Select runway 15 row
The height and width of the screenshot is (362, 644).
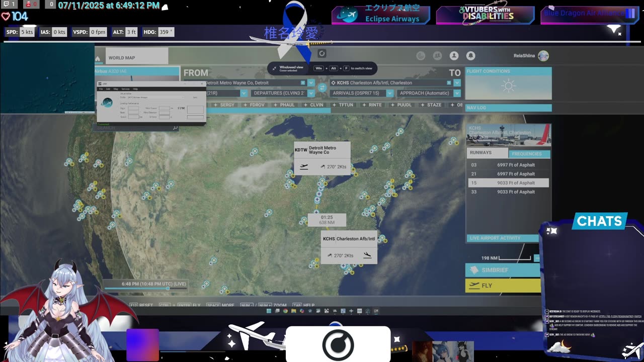click(508, 183)
